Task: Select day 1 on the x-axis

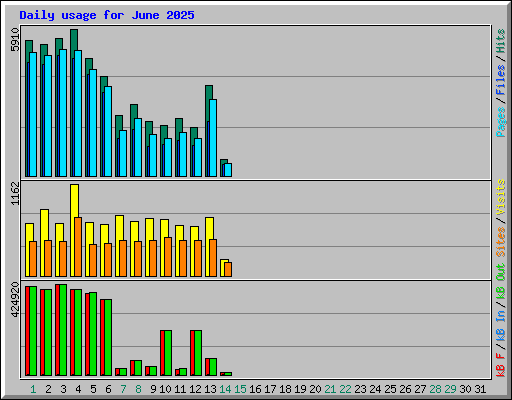Action: [x=33, y=389]
